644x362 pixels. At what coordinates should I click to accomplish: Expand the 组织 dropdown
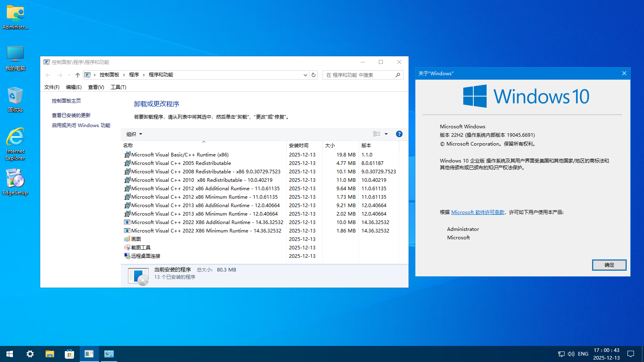click(134, 134)
